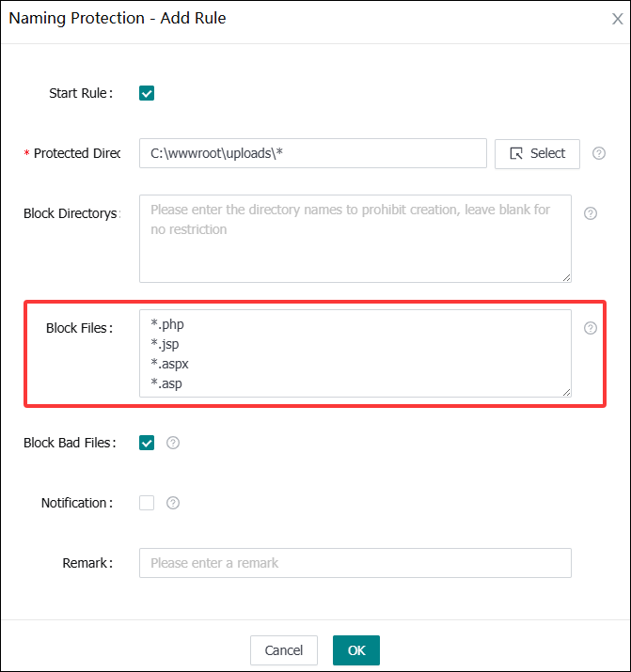This screenshot has height=672, width=631.
Task: Cancel the Add Rule dialog
Action: [x=284, y=650]
